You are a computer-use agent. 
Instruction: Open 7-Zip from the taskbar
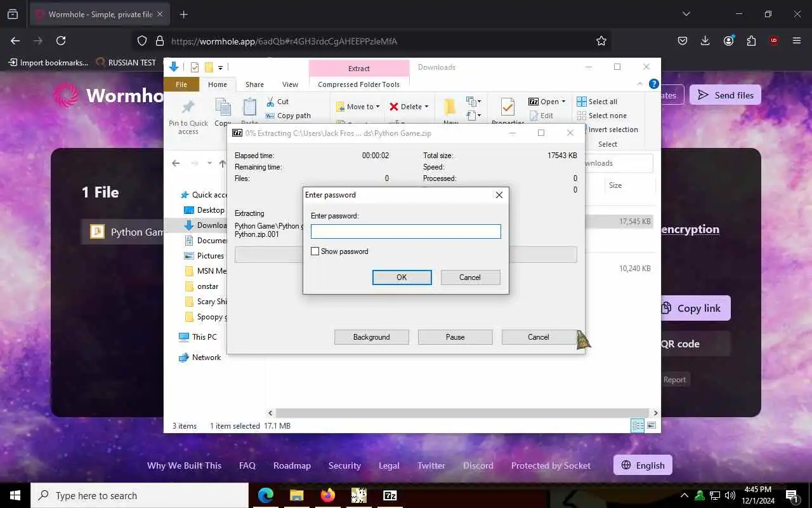click(390, 495)
